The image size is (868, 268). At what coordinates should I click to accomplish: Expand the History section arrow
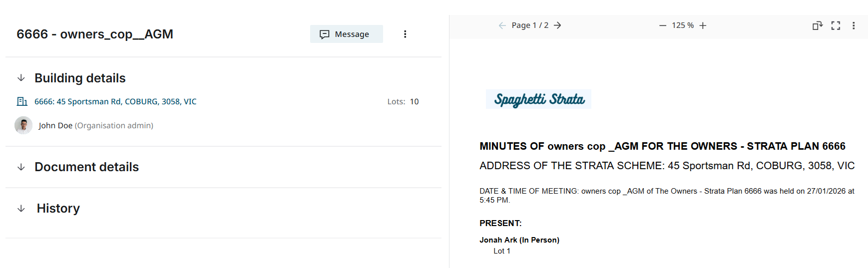pos(21,209)
